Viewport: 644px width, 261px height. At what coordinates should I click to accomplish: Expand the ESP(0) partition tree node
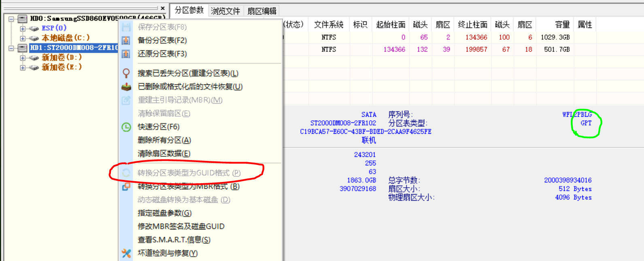(x=23, y=28)
